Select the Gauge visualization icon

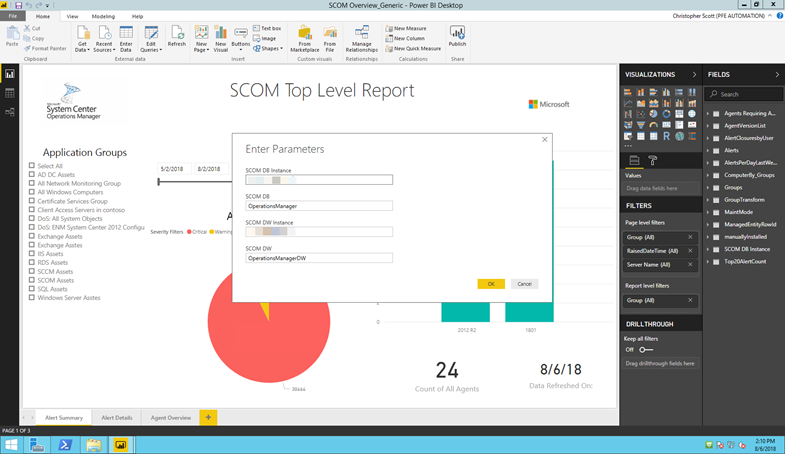point(653,125)
